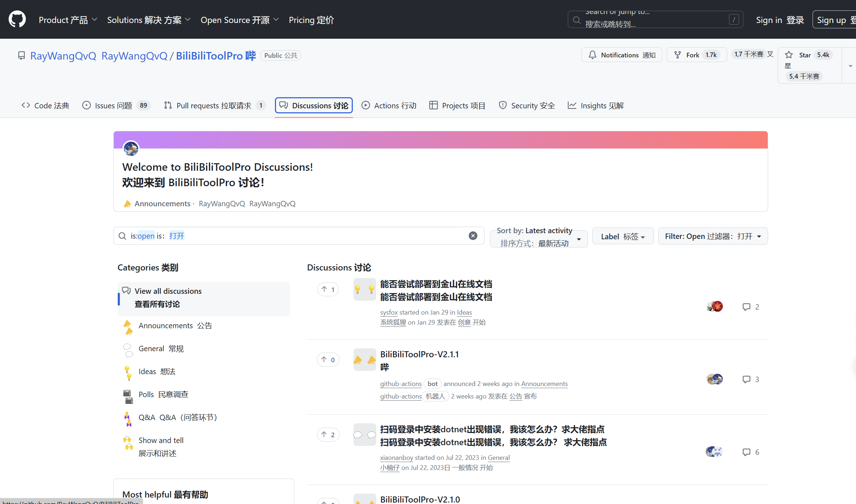Upvote the 金山在线文档 discussion
Screen dimensions: 856x504
coord(328,289)
